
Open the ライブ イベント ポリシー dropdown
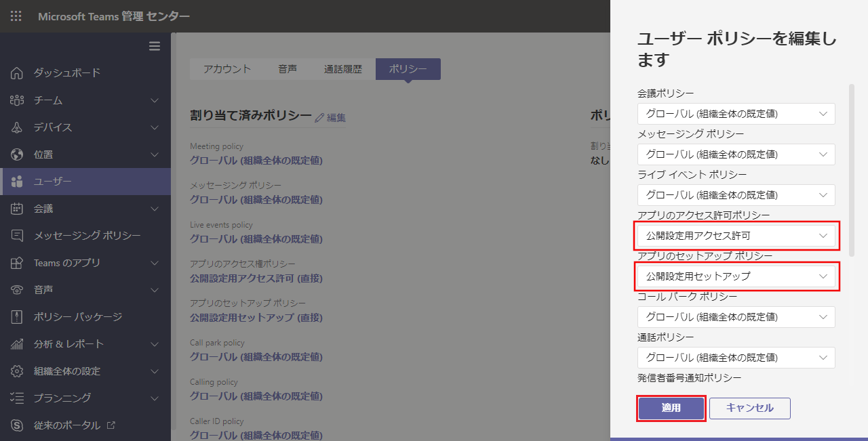click(x=736, y=195)
